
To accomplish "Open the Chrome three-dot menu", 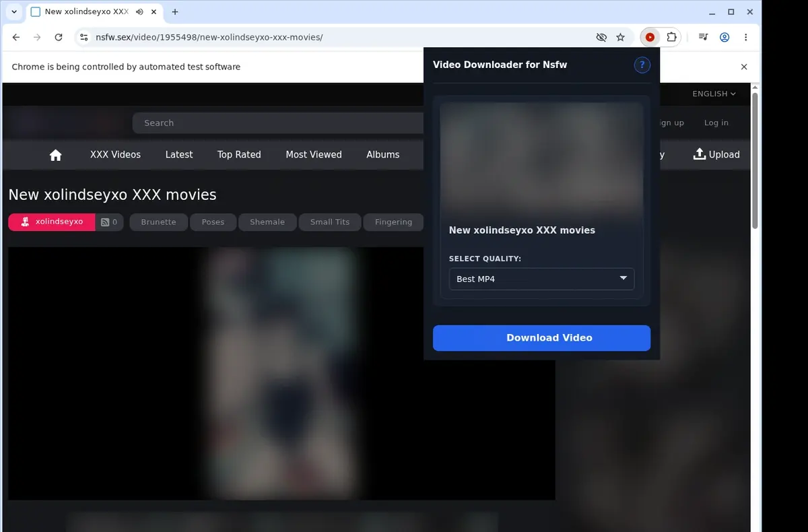I will (x=746, y=38).
